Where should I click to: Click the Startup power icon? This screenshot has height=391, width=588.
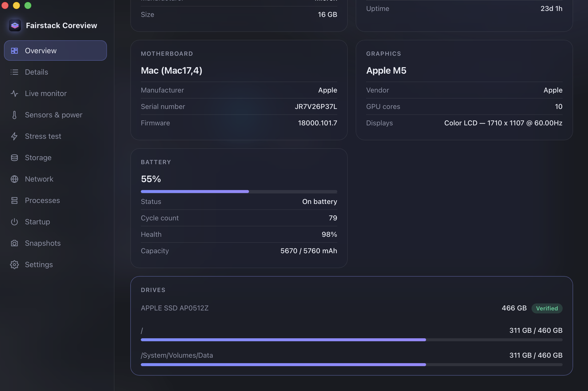click(x=14, y=222)
